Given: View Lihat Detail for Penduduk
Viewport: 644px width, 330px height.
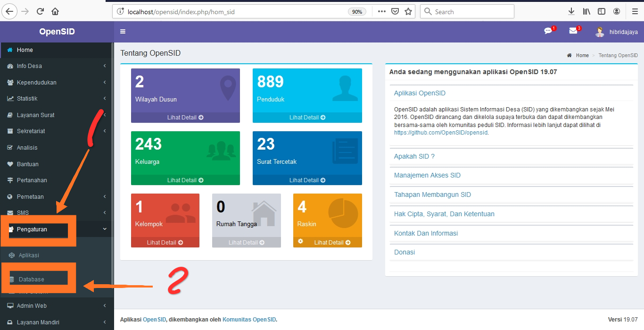Looking at the screenshot, I should coord(307,118).
